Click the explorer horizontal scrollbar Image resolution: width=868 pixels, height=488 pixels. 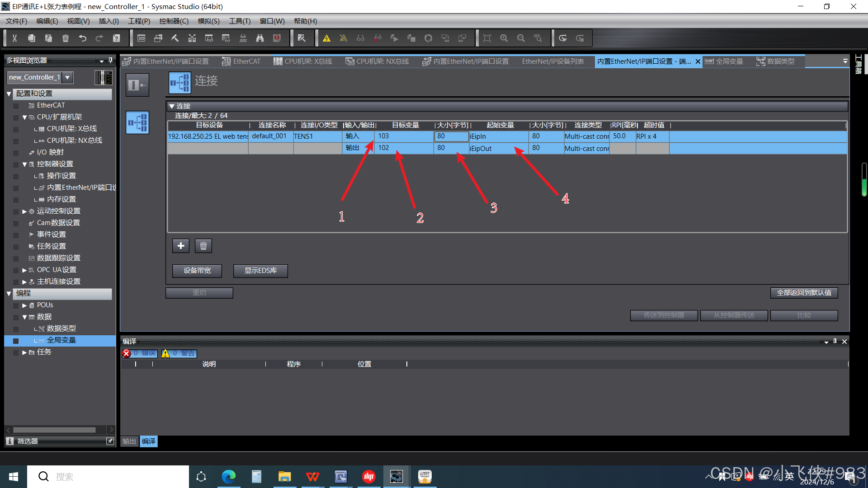pos(54,430)
